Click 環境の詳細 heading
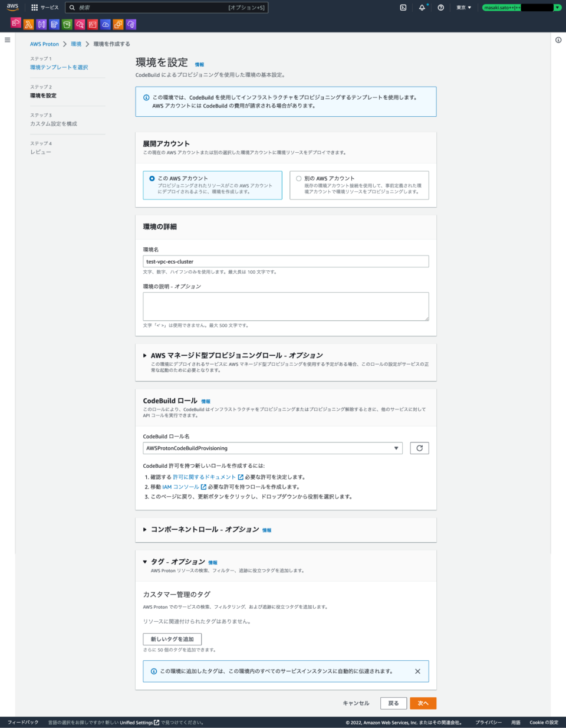566x728 pixels. pyautogui.click(x=160, y=227)
